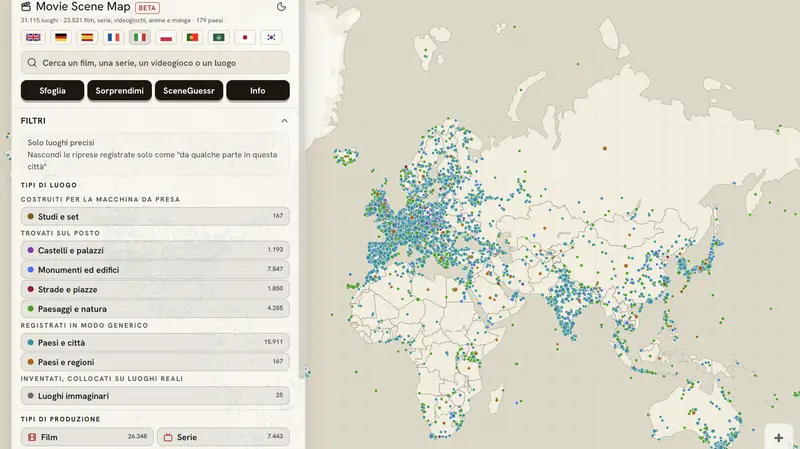Pick the South Korean flag language
The width and height of the screenshot is (800, 449).
pyautogui.click(x=271, y=37)
